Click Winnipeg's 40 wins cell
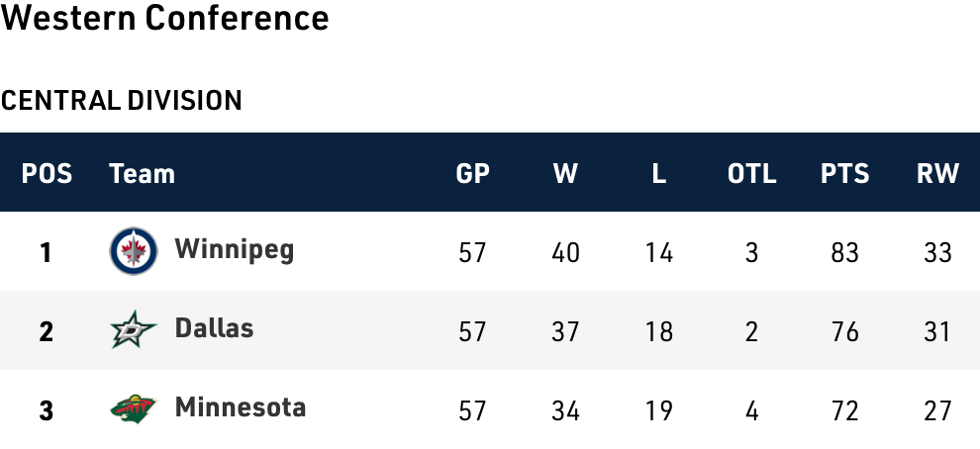Viewport: 980px width, 449px height. pos(565,252)
